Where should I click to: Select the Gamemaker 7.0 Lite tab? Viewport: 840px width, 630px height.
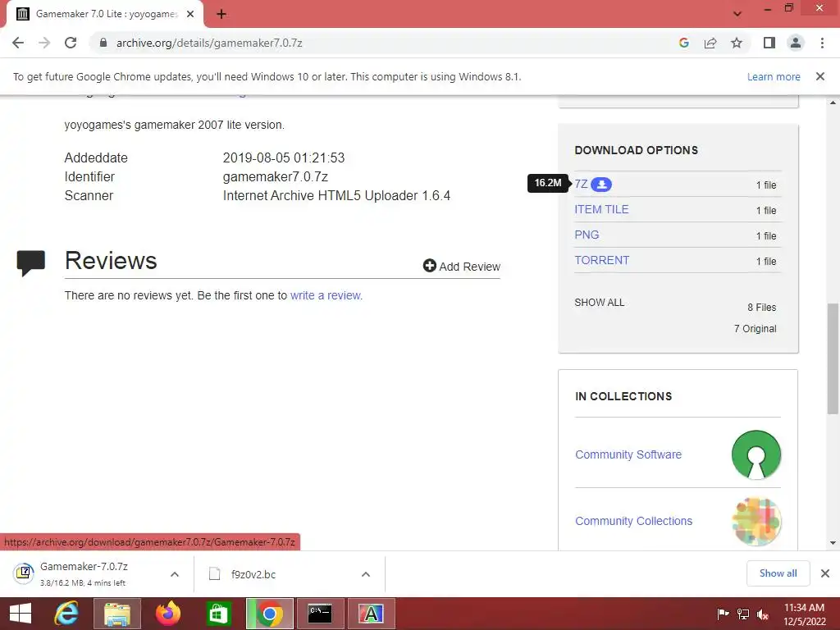106,15
